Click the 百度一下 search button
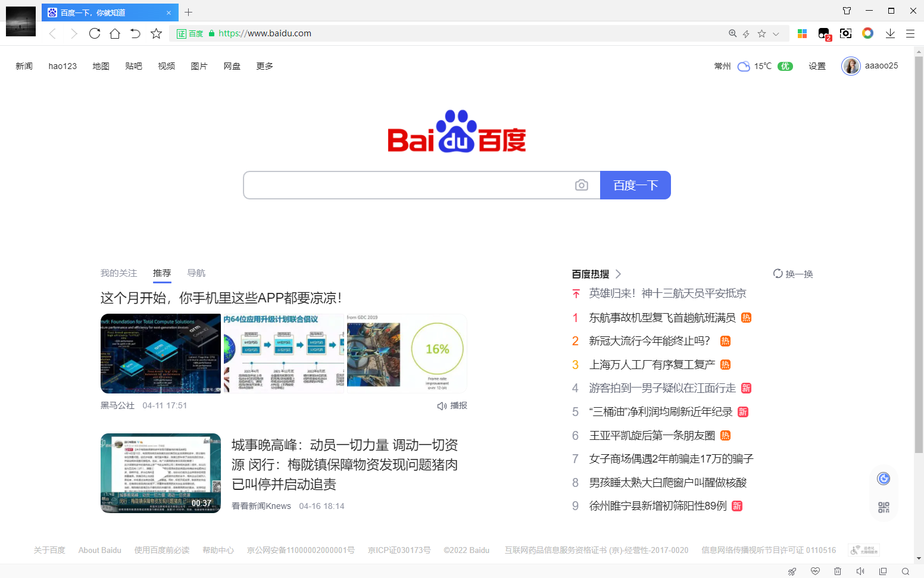Viewport: 924px width, 578px height. [635, 185]
